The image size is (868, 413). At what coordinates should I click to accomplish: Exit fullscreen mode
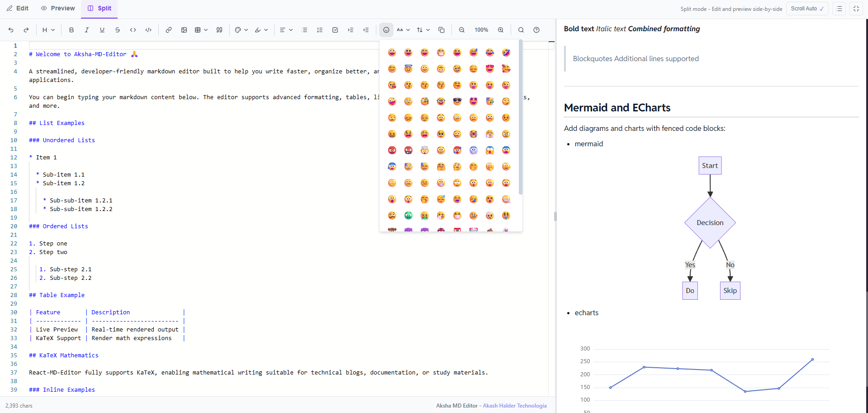856,9
